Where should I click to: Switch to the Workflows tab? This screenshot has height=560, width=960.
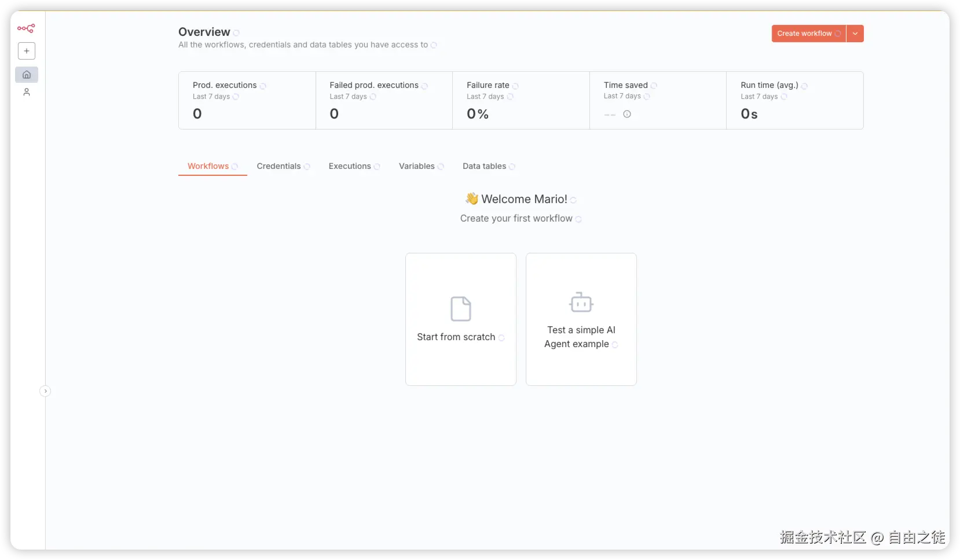point(212,166)
